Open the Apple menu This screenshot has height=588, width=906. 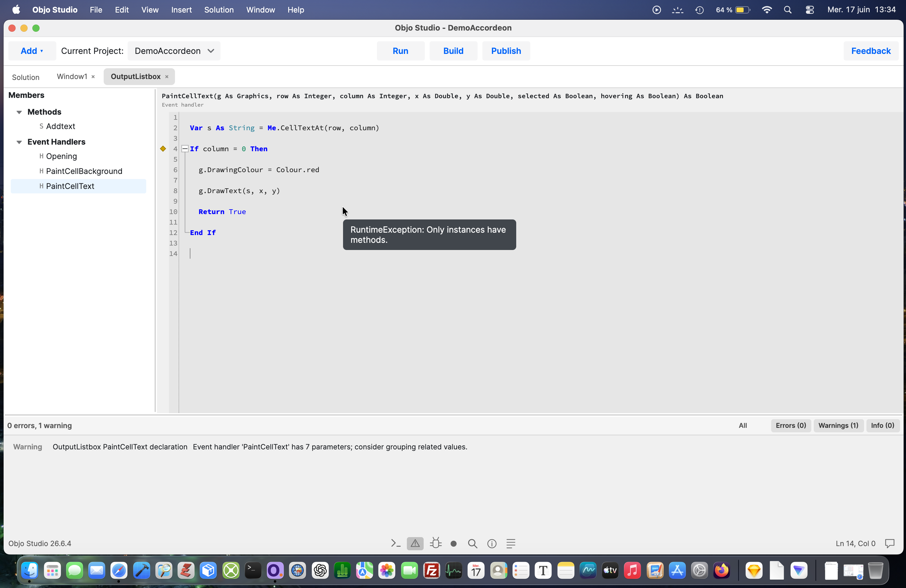[16, 10]
